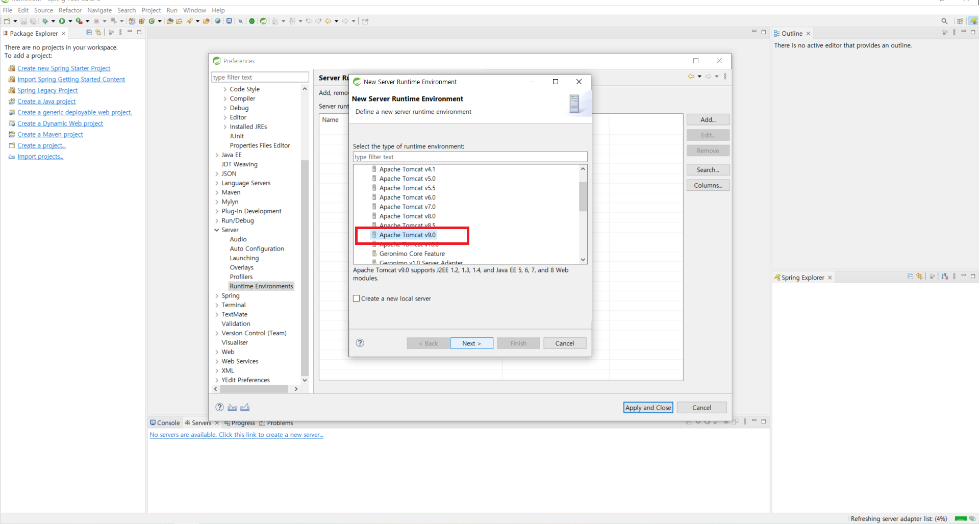Open the Package Explorer view menu
Image resolution: width=980 pixels, height=524 pixels.
point(121,32)
